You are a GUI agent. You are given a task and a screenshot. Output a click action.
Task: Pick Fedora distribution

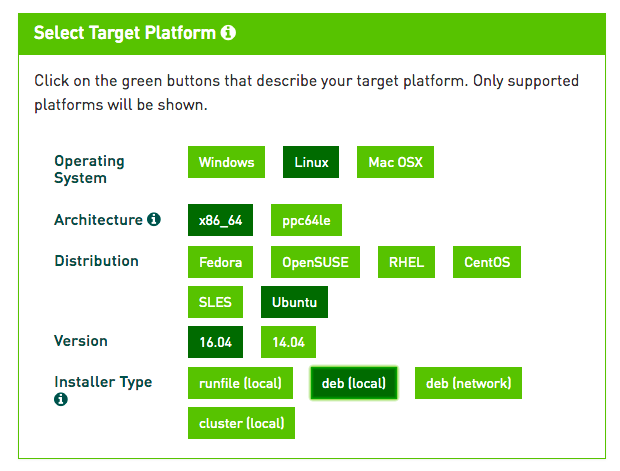(x=220, y=262)
